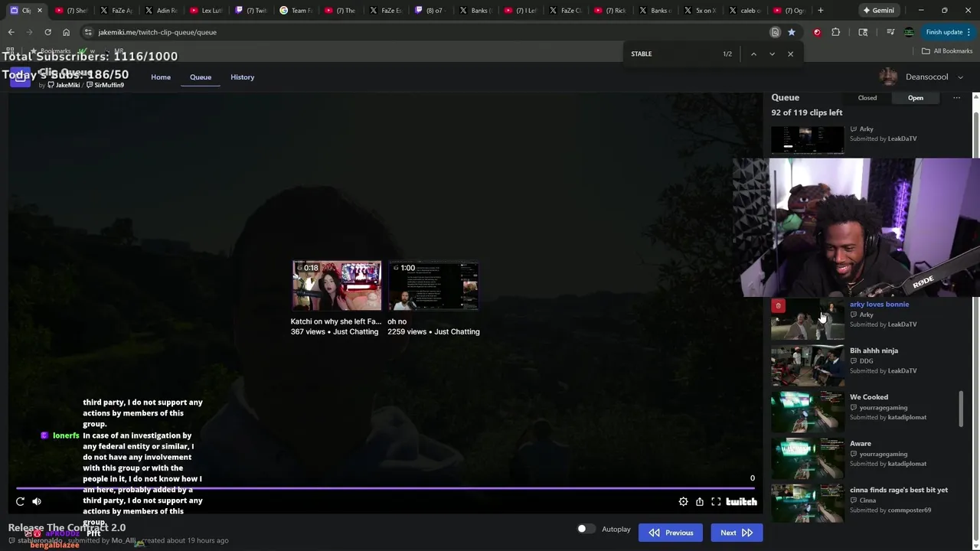Click '92 of 119 clips left' text
980x551 pixels.
tap(807, 112)
